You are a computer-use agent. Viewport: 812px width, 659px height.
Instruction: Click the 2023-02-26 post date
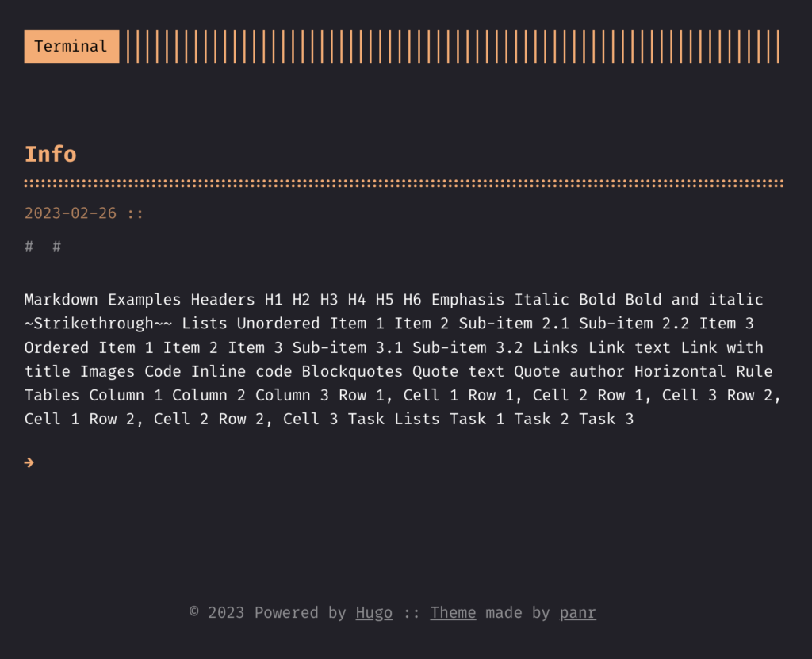(x=71, y=213)
